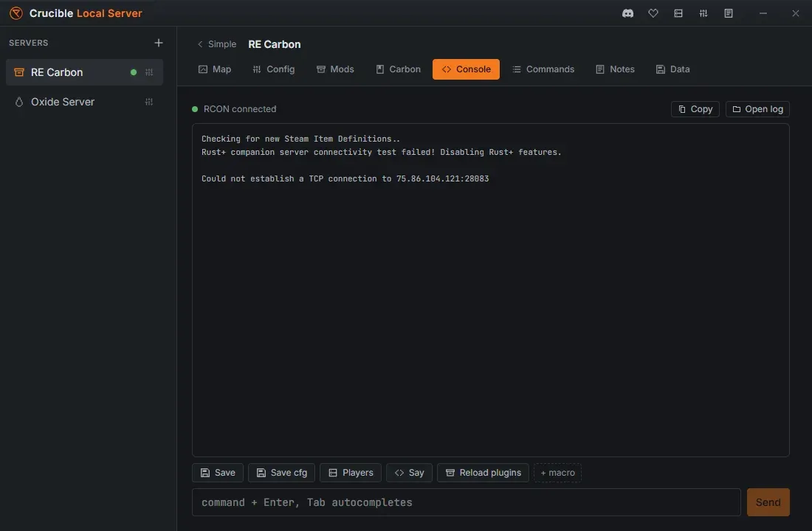Viewport: 812px width, 531px height.
Task: Click the server list icon in title bar
Action: tap(678, 13)
